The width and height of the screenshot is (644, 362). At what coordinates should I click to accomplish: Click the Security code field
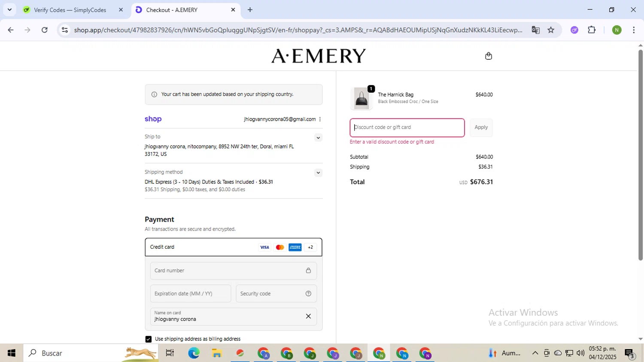[x=276, y=294]
